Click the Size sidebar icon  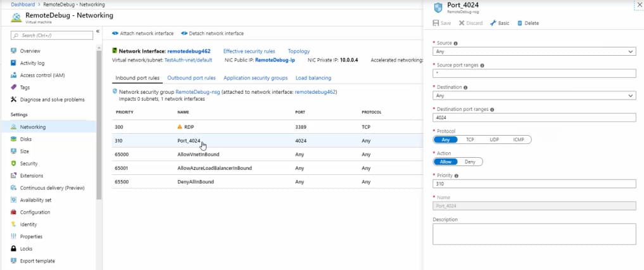[x=13, y=151]
